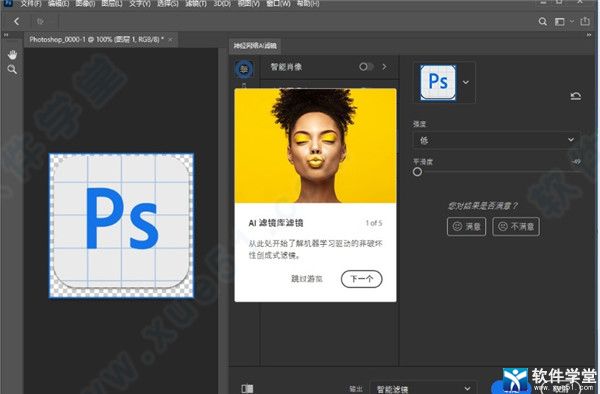The height and width of the screenshot is (394, 600).
Task: Open the 滤镜(T) menu
Action: click(196, 3)
